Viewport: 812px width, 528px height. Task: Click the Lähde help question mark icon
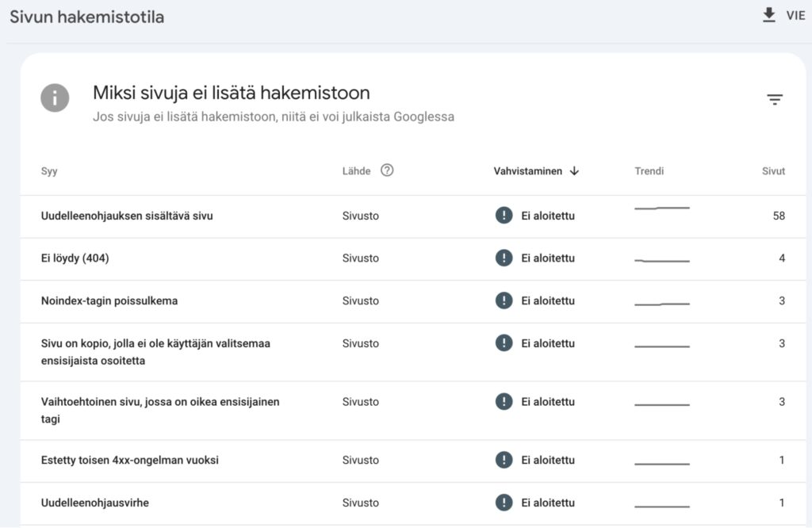(x=387, y=170)
